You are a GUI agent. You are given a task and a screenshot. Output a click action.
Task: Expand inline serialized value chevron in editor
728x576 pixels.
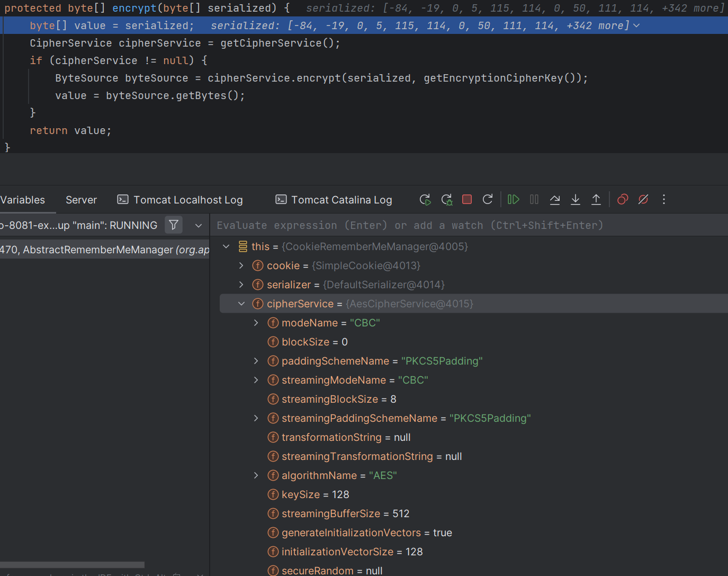[x=636, y=25]
